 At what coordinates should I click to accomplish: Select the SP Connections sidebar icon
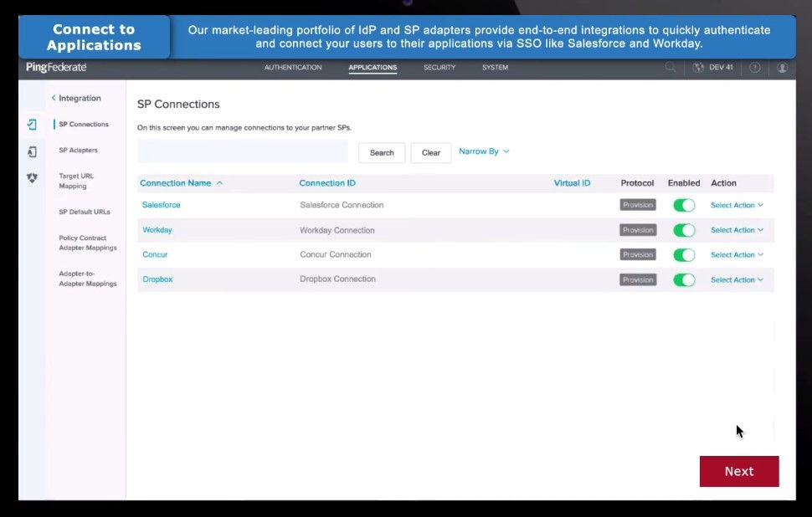tap(32, 124)
